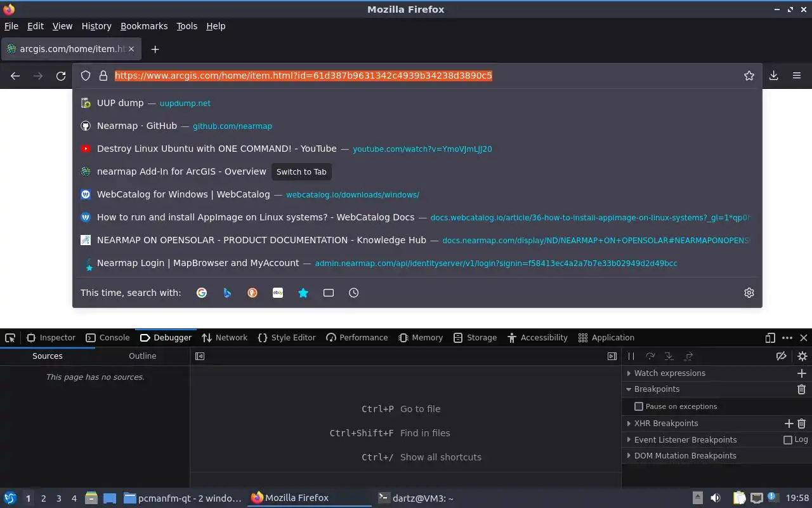Image resolution: width=812 pixels, height=508 pixels.
Task: Close the developer tools panel
Action: pos(804,338)
